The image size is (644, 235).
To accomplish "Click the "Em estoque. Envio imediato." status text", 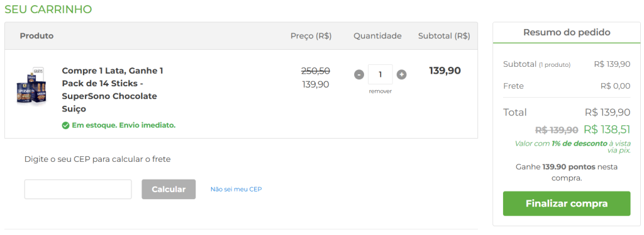I will pos(124,125).
